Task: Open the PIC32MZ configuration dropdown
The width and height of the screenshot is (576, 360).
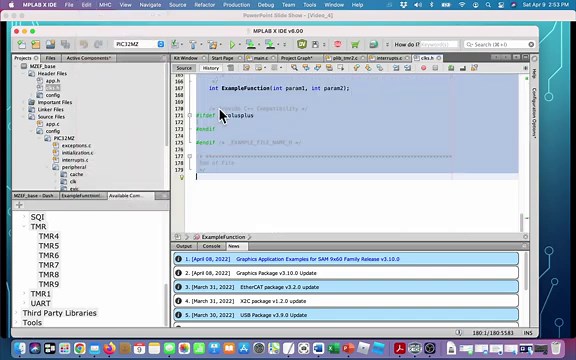Action: coord(139,44)
